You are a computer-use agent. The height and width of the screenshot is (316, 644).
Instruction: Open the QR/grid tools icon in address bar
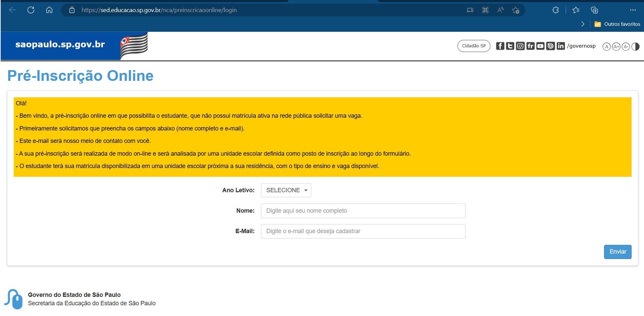(485, 10)
